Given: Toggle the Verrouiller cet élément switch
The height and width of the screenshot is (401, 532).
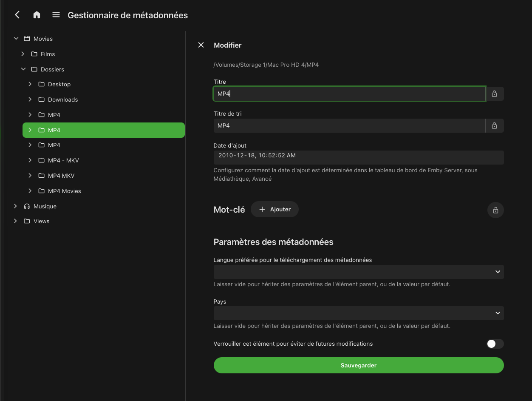Looking at the screenshot, I should (495, 344).
